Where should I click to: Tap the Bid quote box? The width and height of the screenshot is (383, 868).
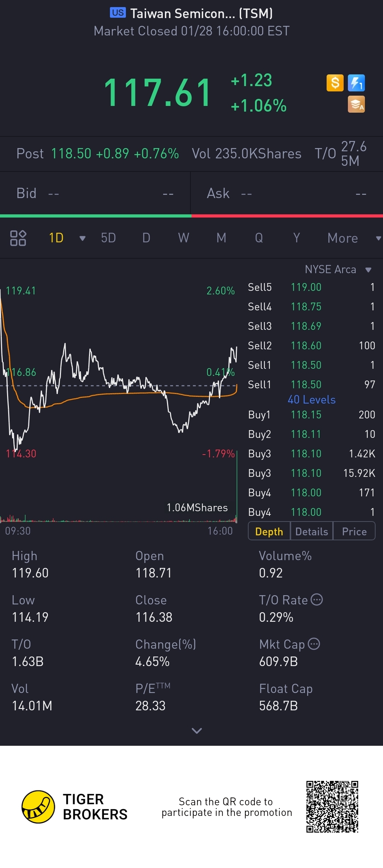95,193
